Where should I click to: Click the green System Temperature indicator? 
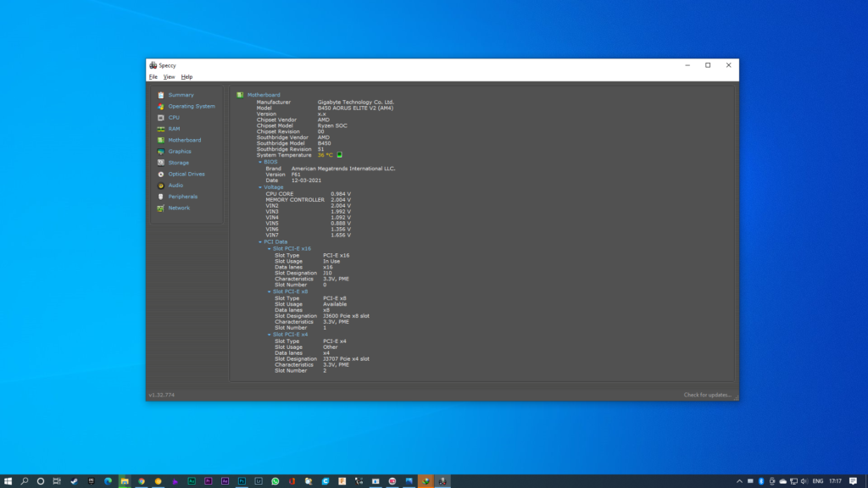(339, 155)
